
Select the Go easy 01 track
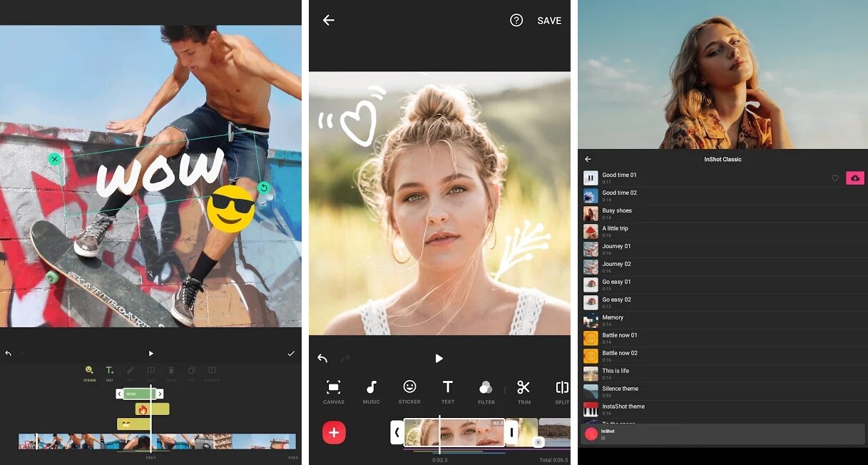click(724, 285)
